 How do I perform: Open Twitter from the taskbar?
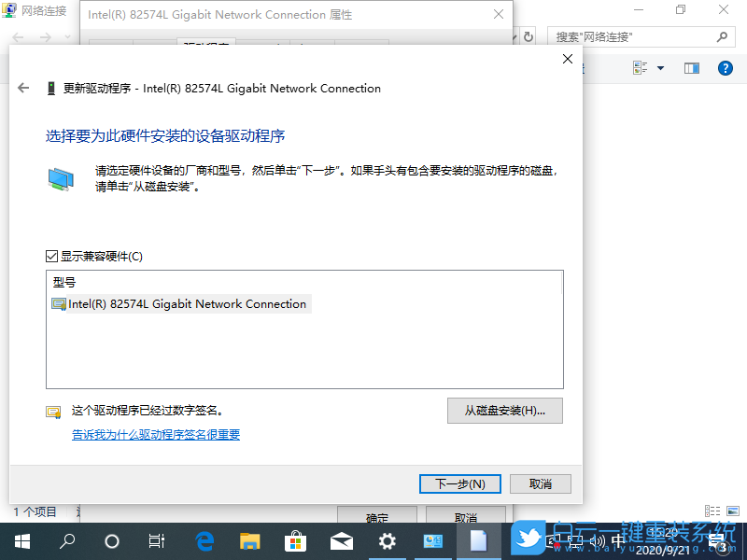527,541
